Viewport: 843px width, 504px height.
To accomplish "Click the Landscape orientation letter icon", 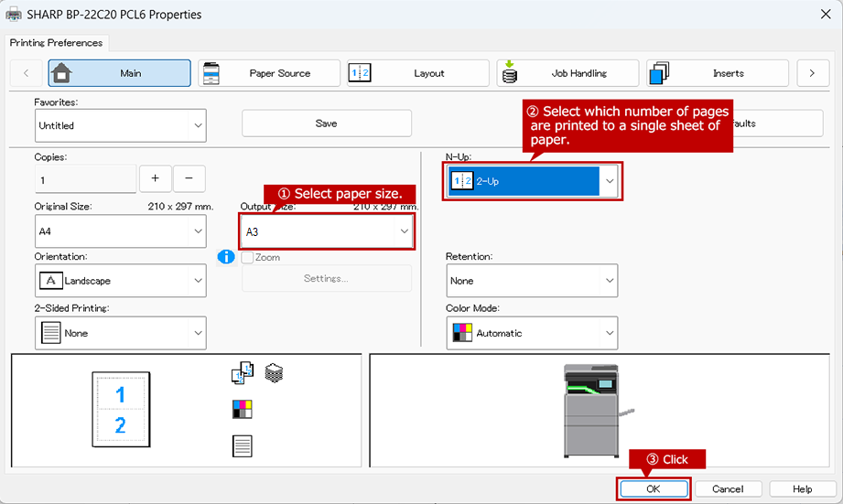I will click(50, 281).
